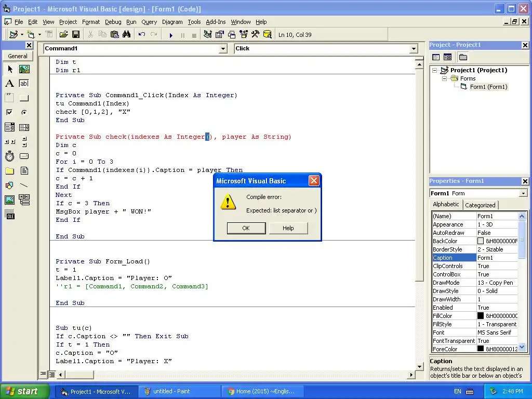Select the Shape control tool
This screenshot has width=532, height=399.
[10, 185]
